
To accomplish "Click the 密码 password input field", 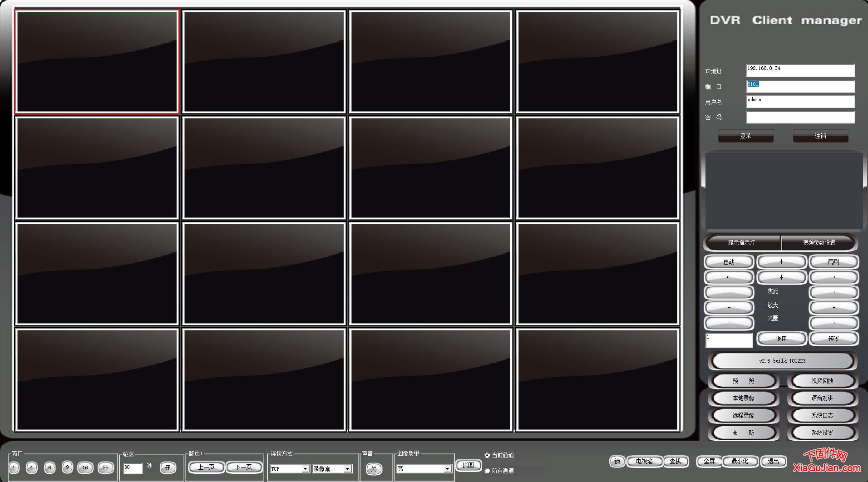I will click(800, 118).
